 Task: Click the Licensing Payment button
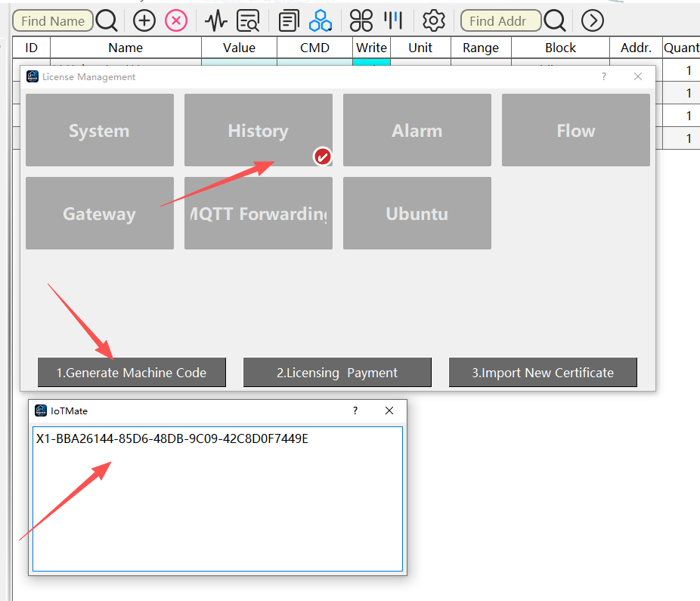click(337, 372)
